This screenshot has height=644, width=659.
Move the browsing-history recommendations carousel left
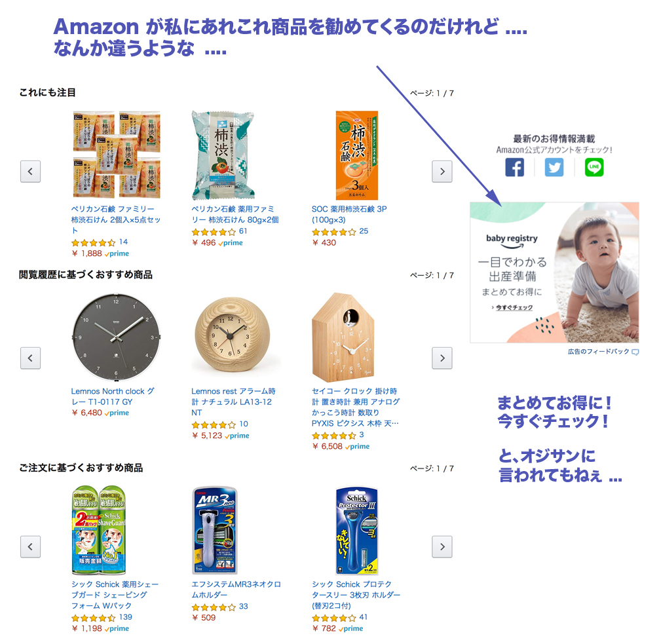[x=30, y=358]
